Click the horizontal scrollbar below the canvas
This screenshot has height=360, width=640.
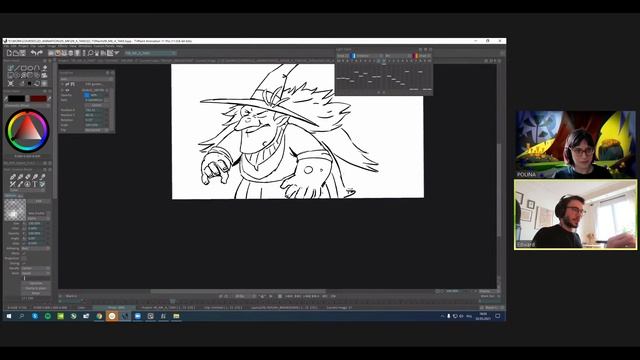pos(237,291)
